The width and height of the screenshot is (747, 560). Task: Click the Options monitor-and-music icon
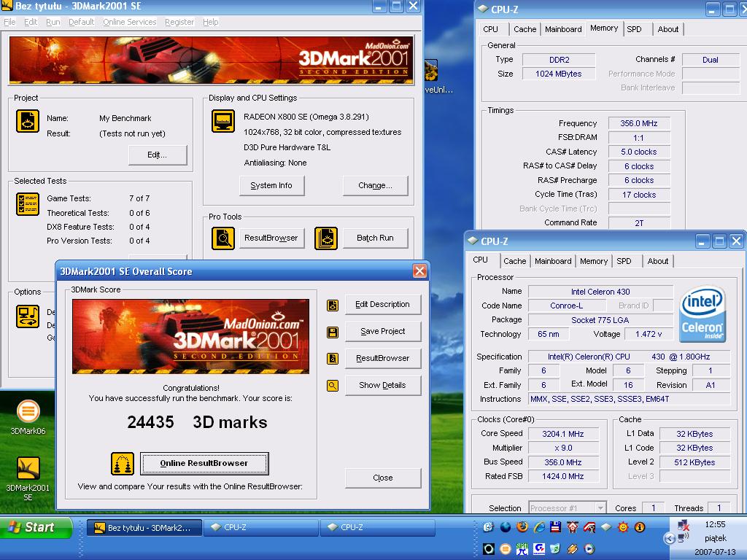pos(28,316)
